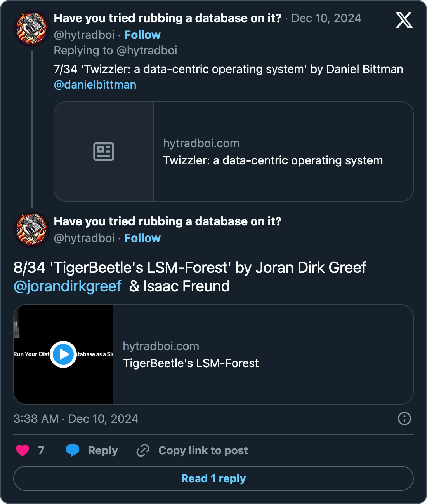This screenshot has width=427, height=504.
Task: Open the tweet info circle icon
Action: [x=404, y=419]
